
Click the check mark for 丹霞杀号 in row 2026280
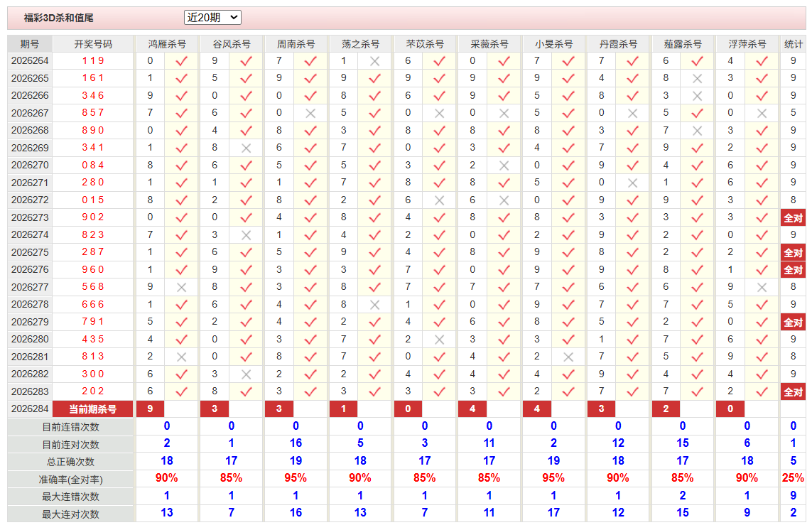point(632,340)
